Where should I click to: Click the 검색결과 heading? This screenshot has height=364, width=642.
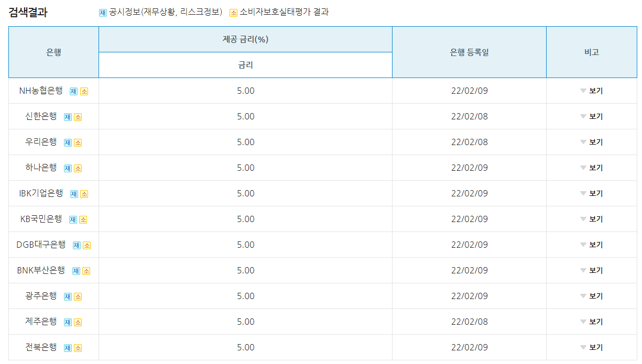[28, 13]
